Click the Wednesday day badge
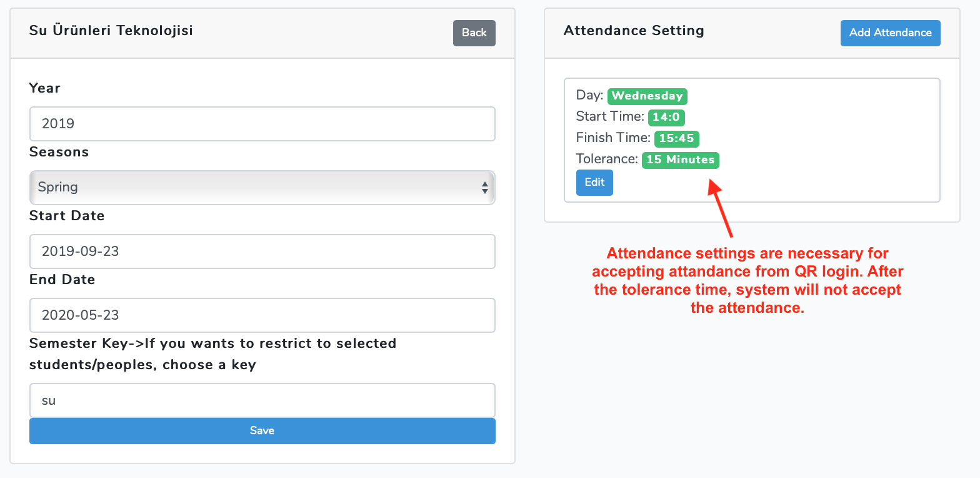 point(647,96)
